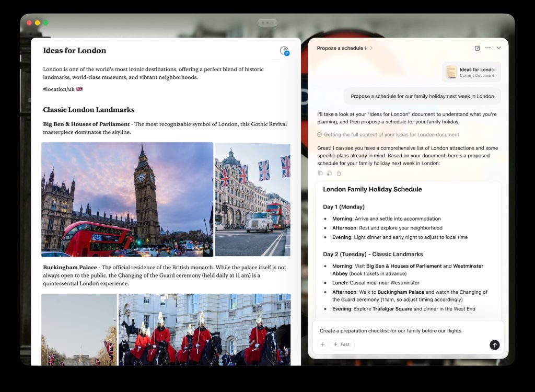Open the Big Ben photo with red bus
Image resolution: width=535 pixels, height=392 pixels.
[127, 199]
